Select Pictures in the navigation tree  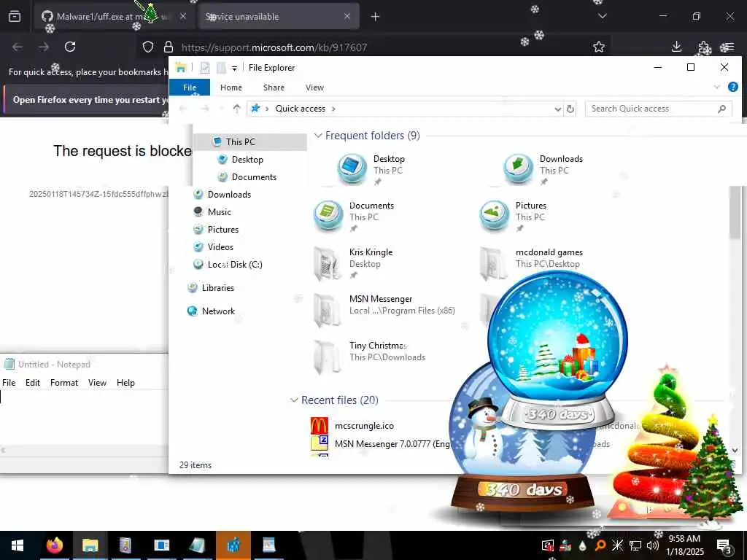tap(222, 230)
